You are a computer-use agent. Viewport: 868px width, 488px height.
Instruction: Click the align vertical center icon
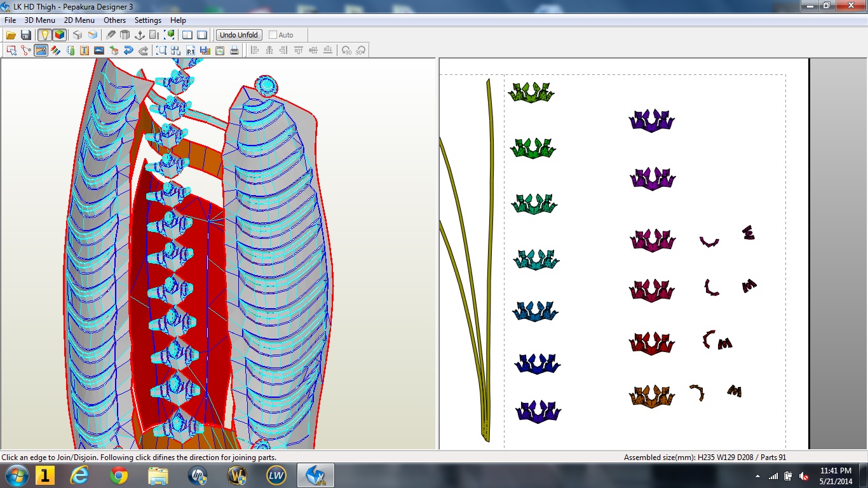(313, 50)
